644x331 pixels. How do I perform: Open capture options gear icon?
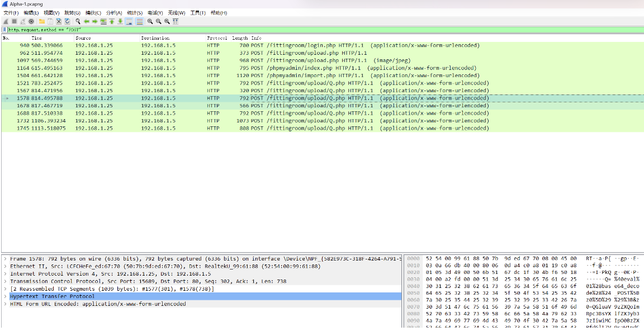pyautogui.click(x=31, y=21)
